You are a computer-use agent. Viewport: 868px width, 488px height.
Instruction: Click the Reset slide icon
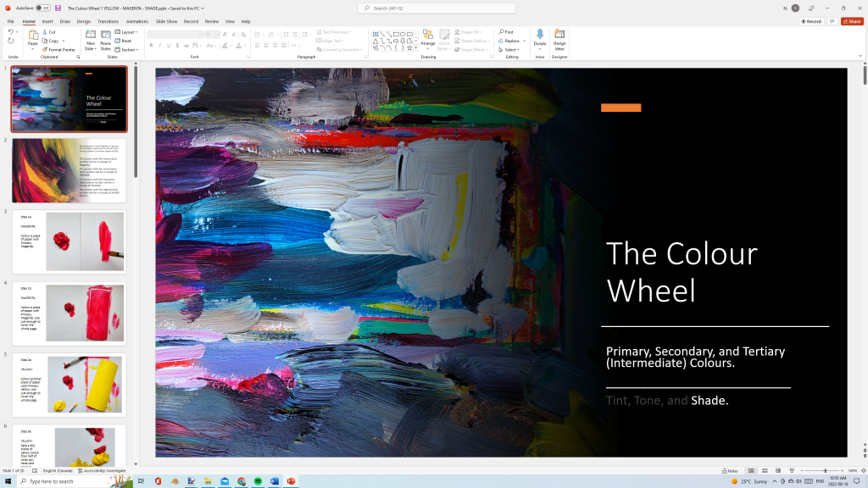[121, 40]
